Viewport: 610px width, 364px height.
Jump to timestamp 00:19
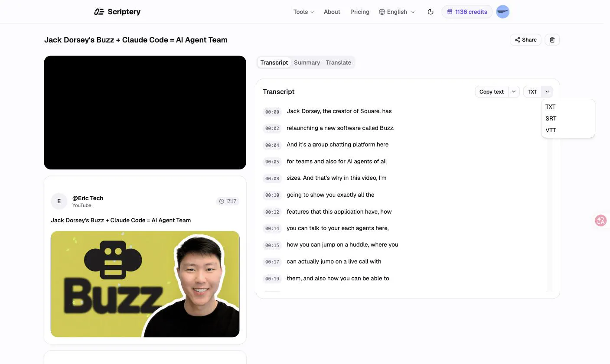pos(272,279)
